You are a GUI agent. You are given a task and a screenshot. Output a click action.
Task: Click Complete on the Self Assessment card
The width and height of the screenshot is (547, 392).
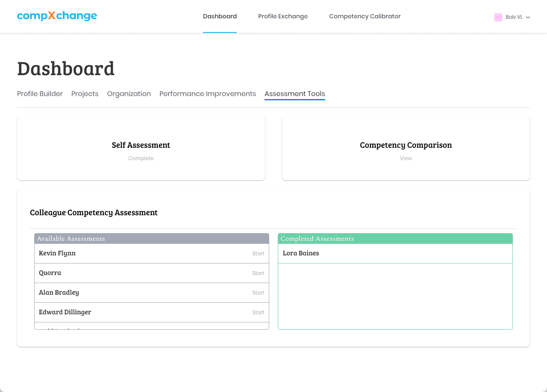(141, 158)
